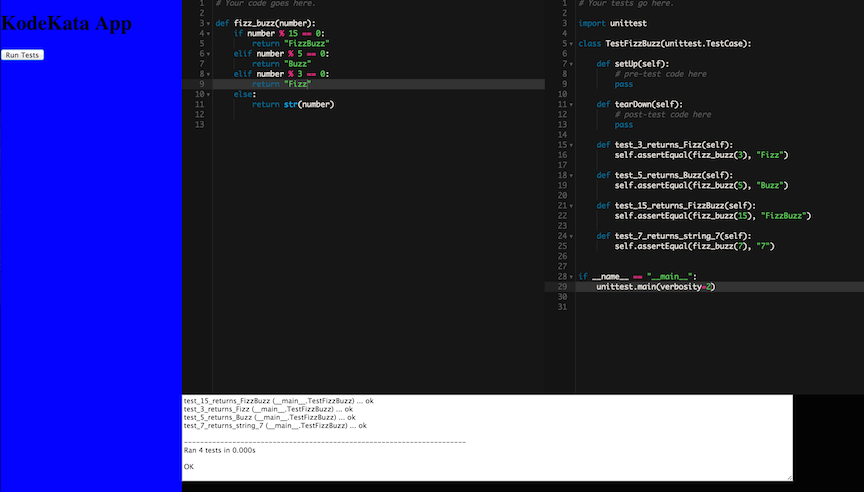The width and height of the screenshot is (864, 492).
Task: Fold the TestFizzBuzz class in tests editor
Action: [x=571, y=44]
